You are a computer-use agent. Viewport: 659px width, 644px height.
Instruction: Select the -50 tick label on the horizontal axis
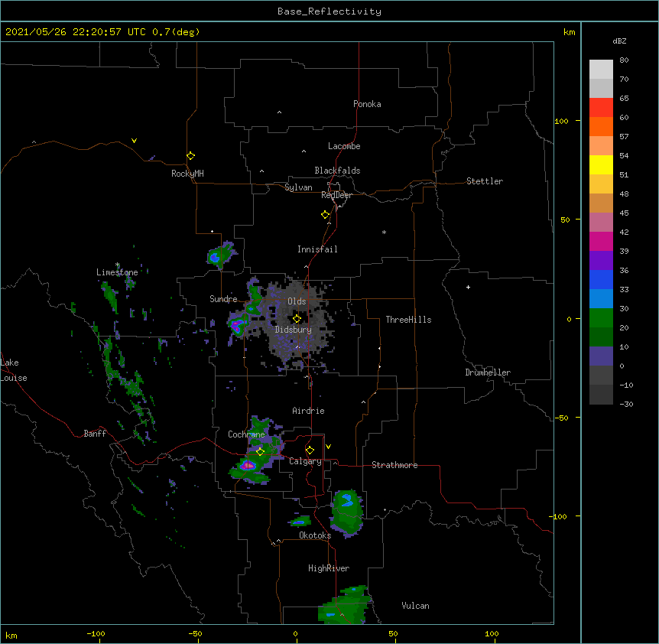tap(195, 633)
